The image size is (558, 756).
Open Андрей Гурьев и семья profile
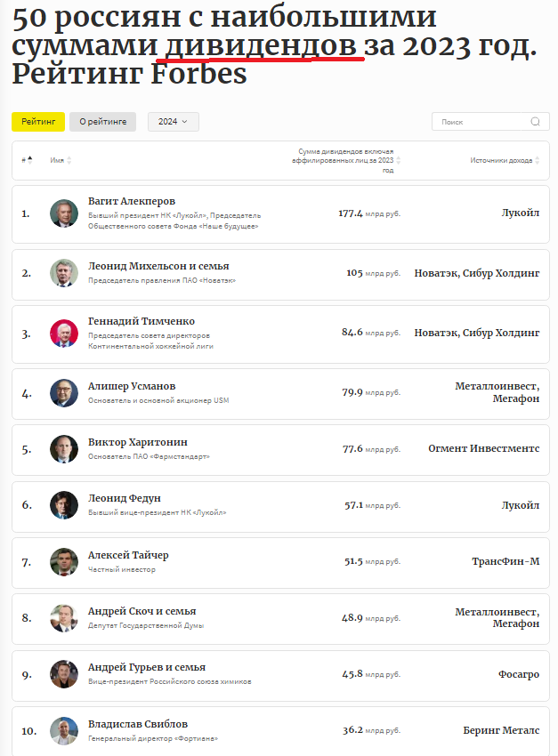147,667
